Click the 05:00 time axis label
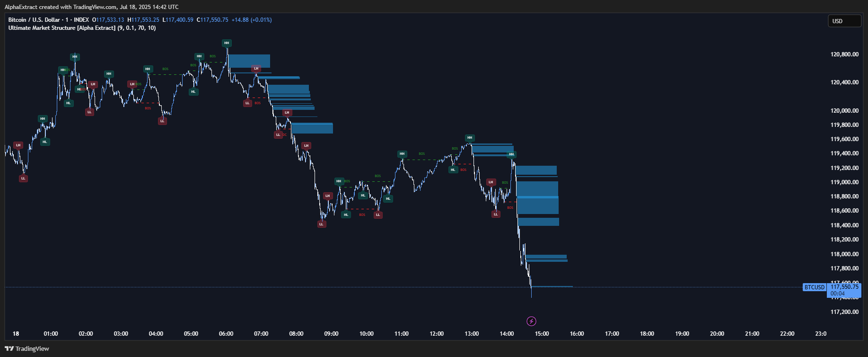 (x=191, y=334)
